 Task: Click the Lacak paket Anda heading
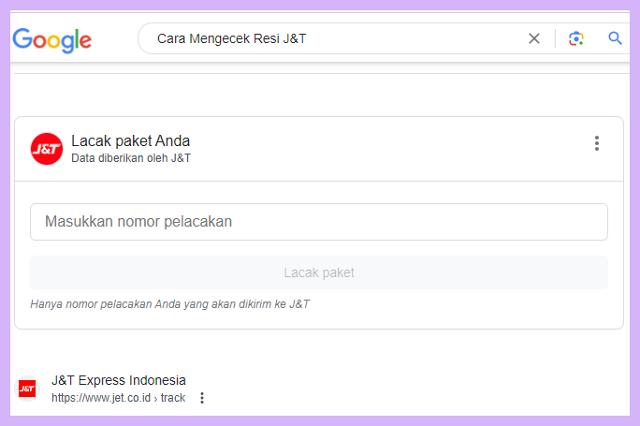click(x=130, y=141)
